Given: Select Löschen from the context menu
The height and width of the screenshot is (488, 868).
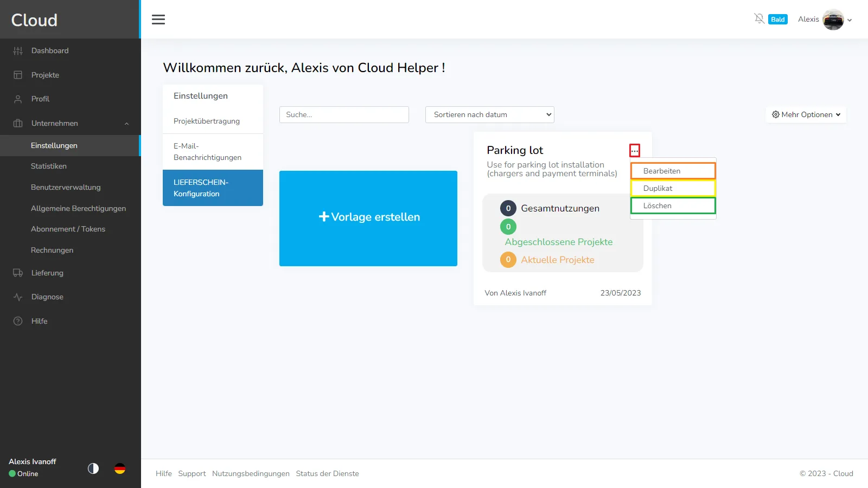Looking at the screenshot, I should [673, 206].
